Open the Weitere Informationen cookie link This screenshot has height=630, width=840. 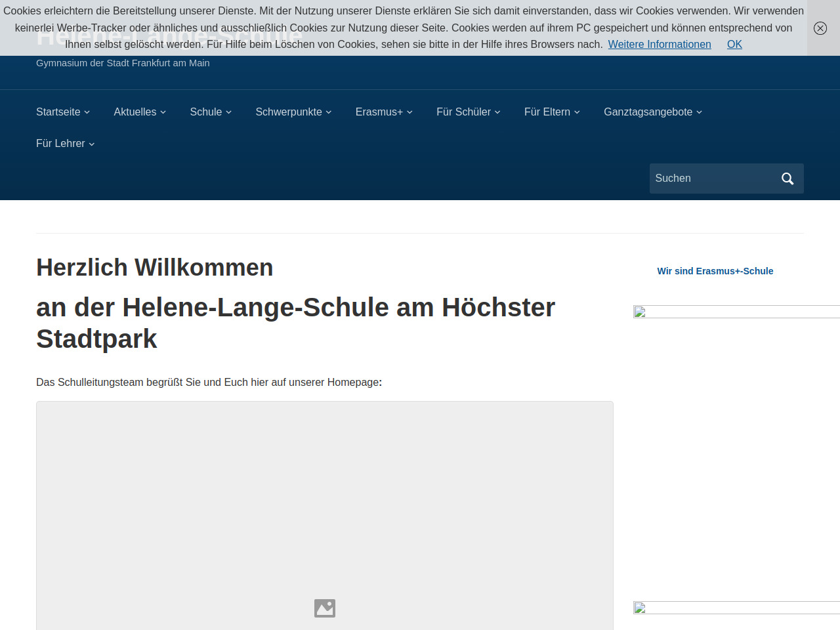659,45
